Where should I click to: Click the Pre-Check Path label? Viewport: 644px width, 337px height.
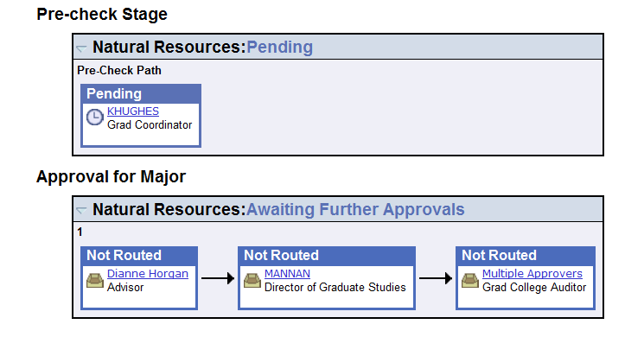(119, 71)
